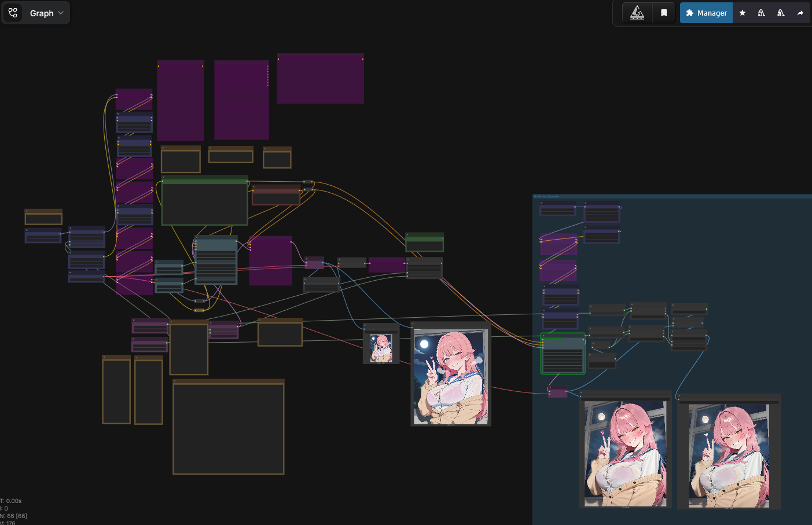Select the rightmost preview image in blue group
Image resolution: width=812 pixels, height=525 pixels.
pyautogui.click(x=729, y=456)
